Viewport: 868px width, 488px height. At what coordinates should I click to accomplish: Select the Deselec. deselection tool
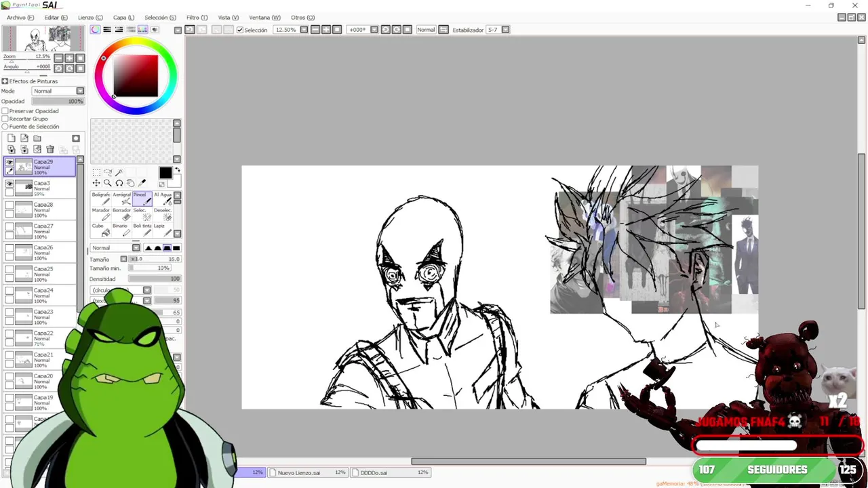pos(163,214)
